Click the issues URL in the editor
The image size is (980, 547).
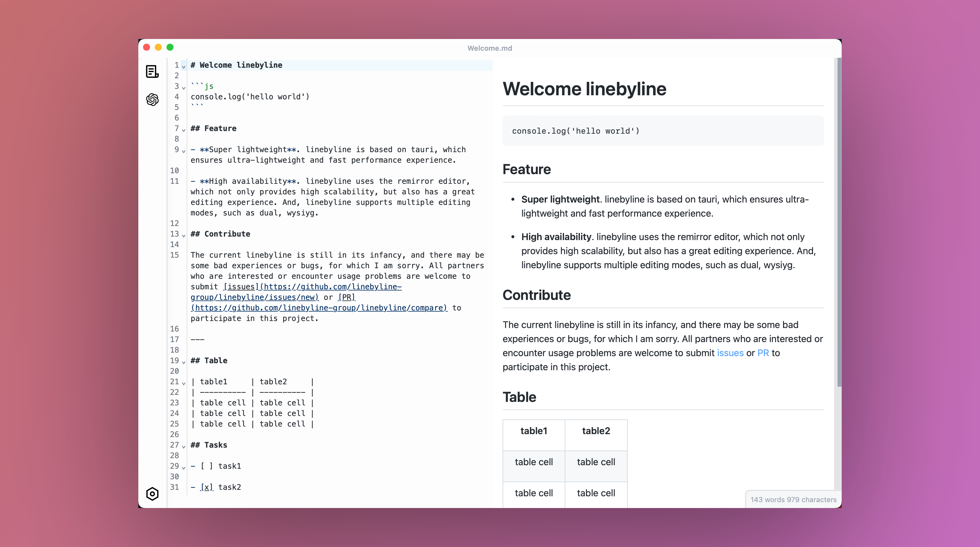[x=296, y=292]
